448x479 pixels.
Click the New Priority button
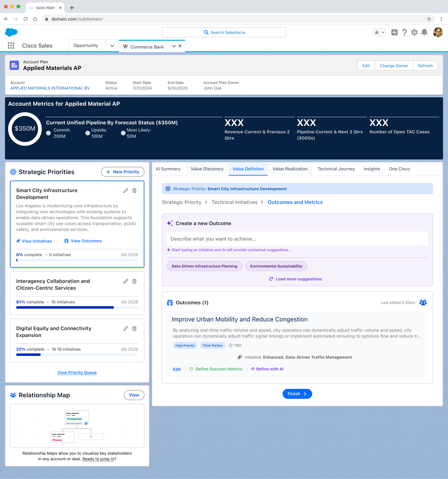[x=123, y=172]
